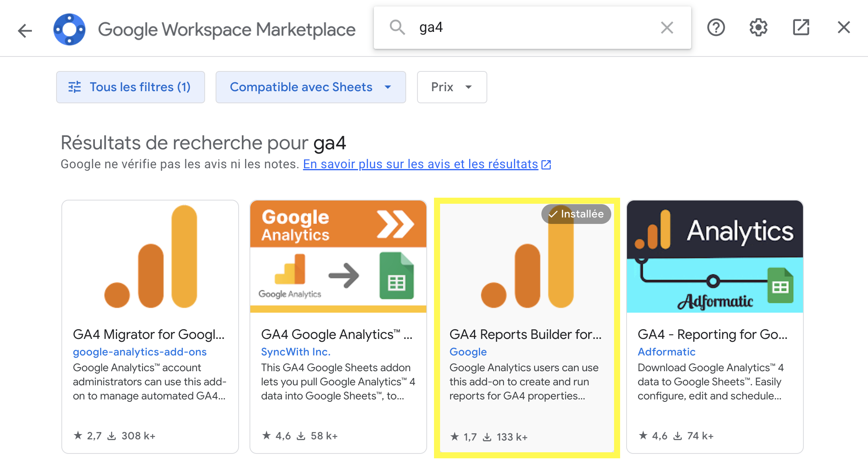Image resolution: width=868 pixels, height=468 pixels.
Task: Clear the ga4 search text
Action: [x=667, y=28]
